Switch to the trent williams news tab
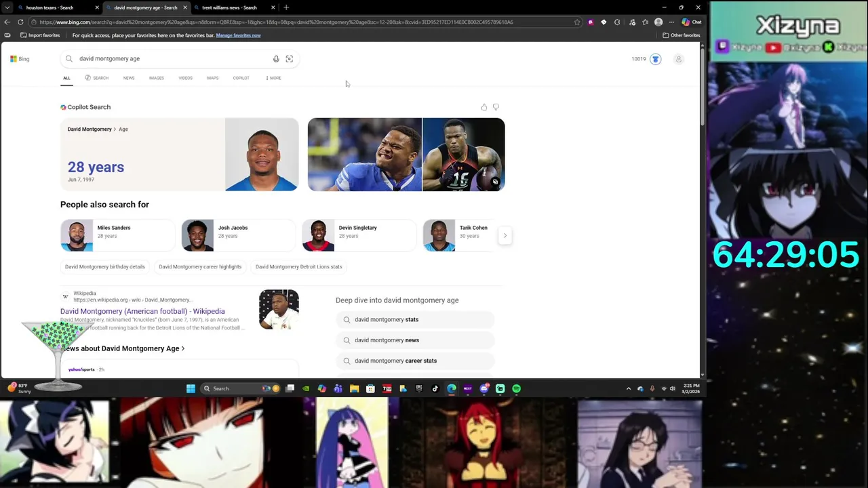This screenshot has height=488, width=868. 234,7
